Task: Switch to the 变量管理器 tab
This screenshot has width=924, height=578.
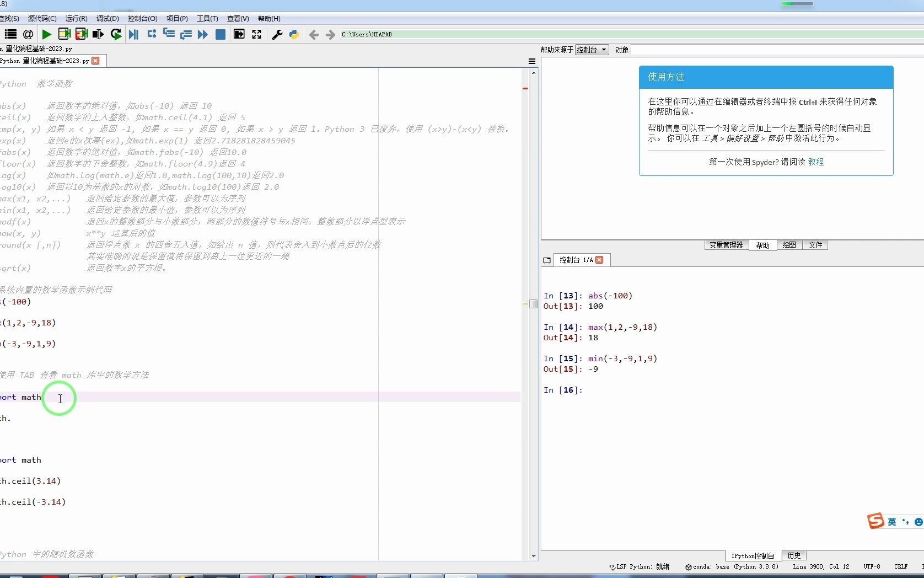Action: click(726, 245)
